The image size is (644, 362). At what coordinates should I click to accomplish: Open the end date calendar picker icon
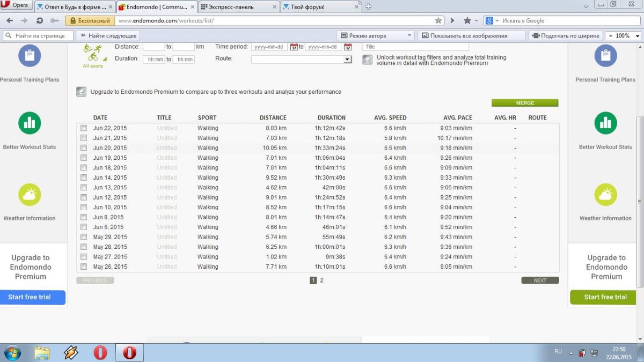(x=347, y=47)
